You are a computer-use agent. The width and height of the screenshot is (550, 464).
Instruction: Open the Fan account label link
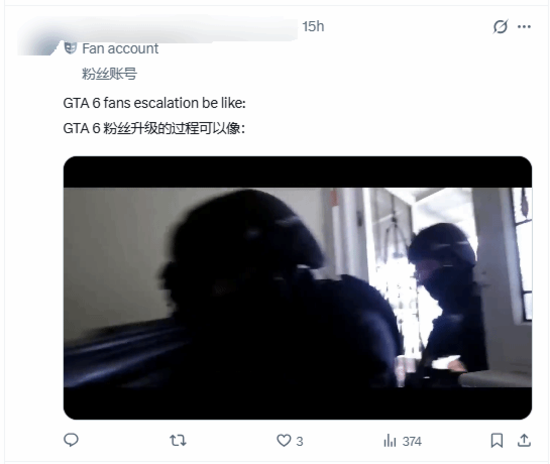(x=120, y=48)
